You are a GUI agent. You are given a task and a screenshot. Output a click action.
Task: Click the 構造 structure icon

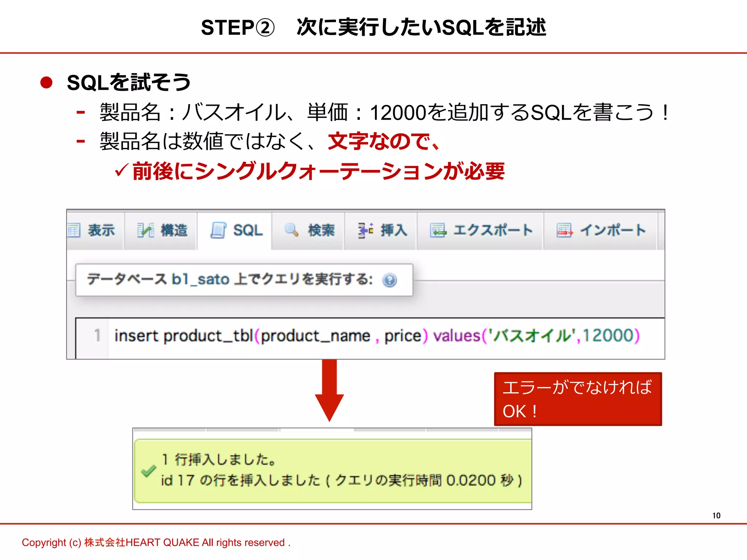click(145, 230)
